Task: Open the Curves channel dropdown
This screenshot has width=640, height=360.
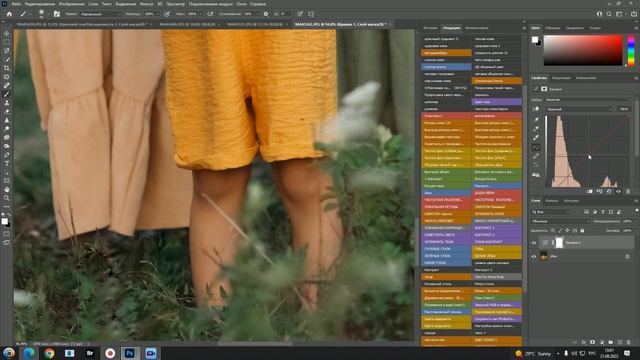Action: point(579,109)
